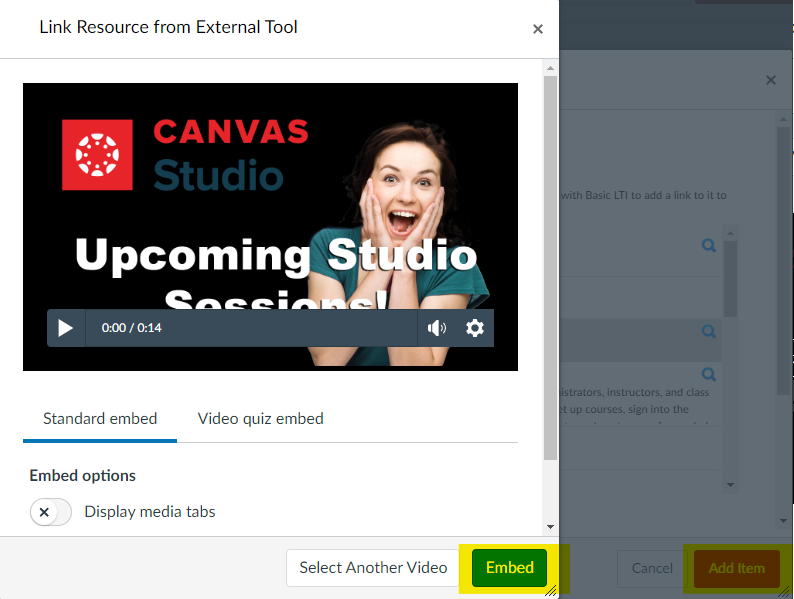Play the Canvas Studio video
Image resolution: width=794 pixels, height=599 pixels.
coord(65,328)
